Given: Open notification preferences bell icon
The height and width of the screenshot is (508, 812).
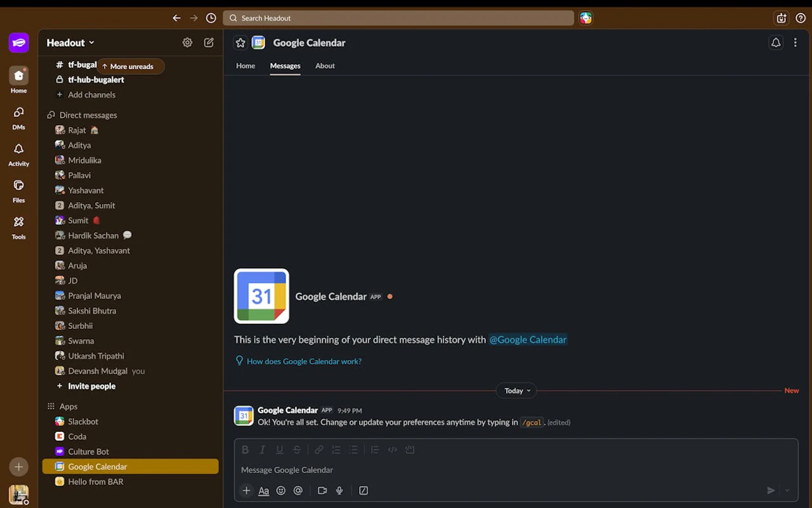Looking at the screenshot, I should (x=776, y=43).
